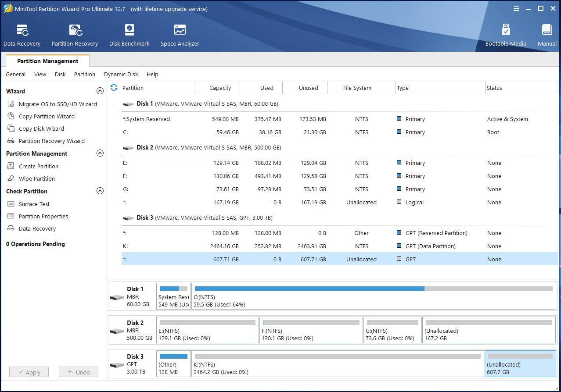Select the G: partition row
The height and width of the screenshot is (392, 561).
[x=340, y=189]
